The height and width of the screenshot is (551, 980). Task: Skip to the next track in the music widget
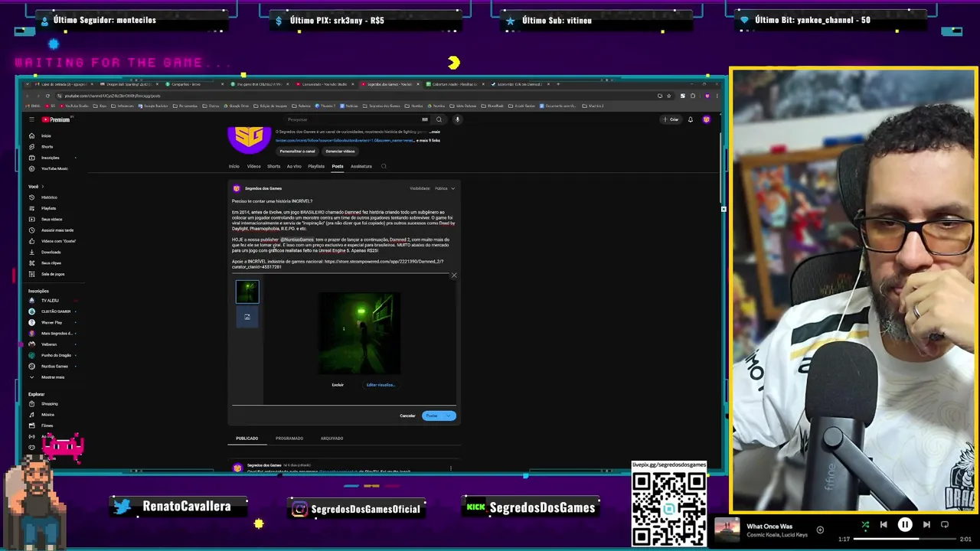pyautogui.click(x=926, y=525)
